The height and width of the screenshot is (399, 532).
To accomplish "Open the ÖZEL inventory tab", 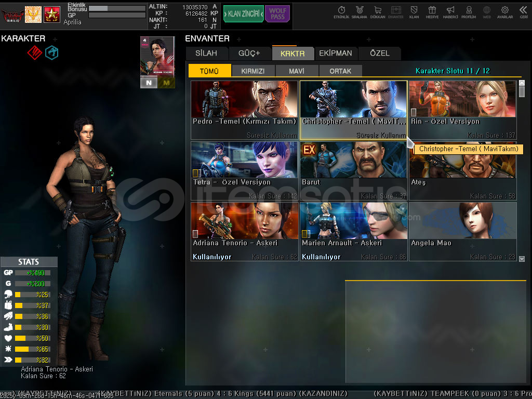I will coord(380,54).
